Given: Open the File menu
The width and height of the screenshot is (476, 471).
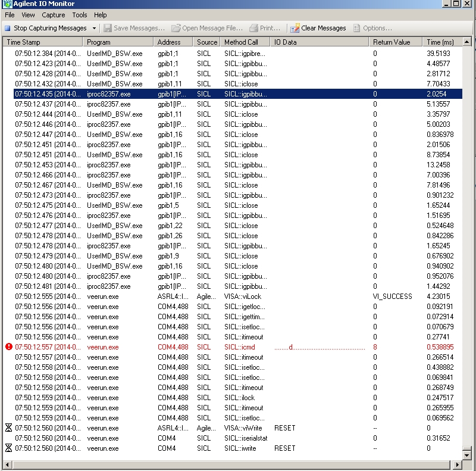Looking at the screenshot, I should (10, 15).
